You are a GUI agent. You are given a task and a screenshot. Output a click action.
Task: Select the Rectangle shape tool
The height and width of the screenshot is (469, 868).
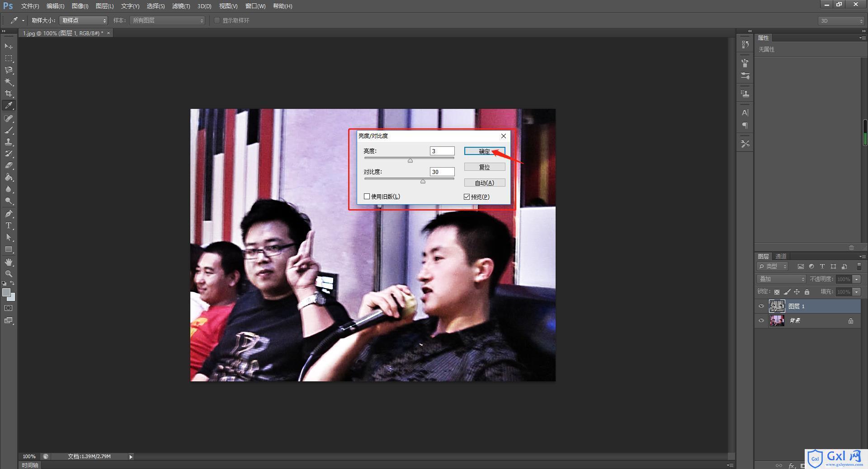(x=9, y=249)
